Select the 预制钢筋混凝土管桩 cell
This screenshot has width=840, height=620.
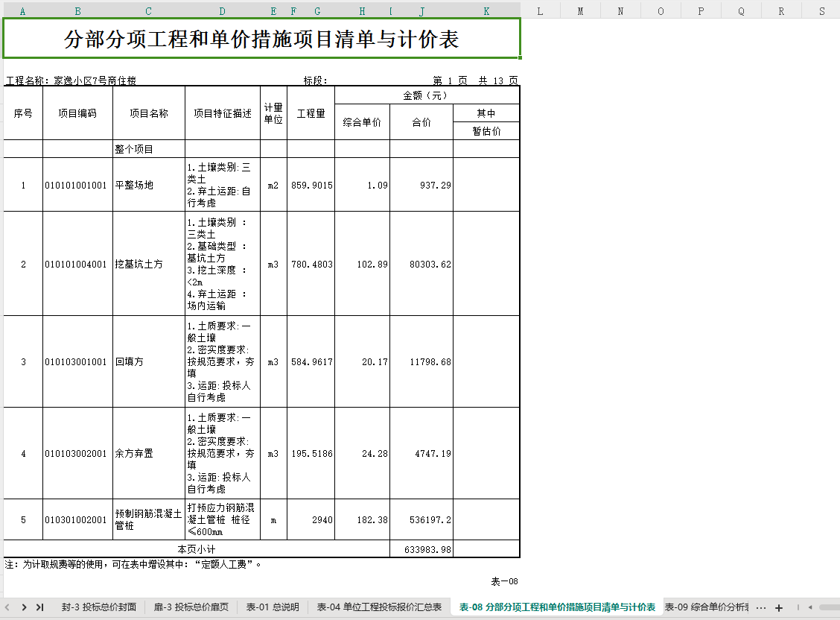click(x=149, y=519)
